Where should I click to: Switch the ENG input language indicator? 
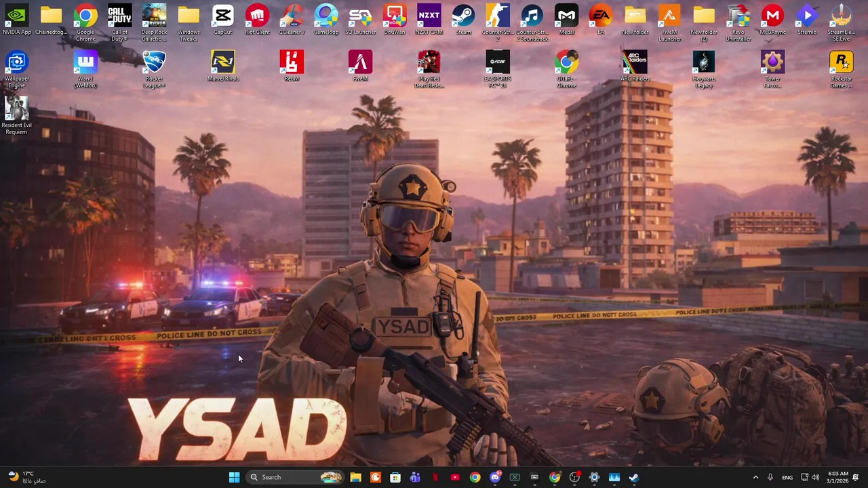(x=787, y=477)
